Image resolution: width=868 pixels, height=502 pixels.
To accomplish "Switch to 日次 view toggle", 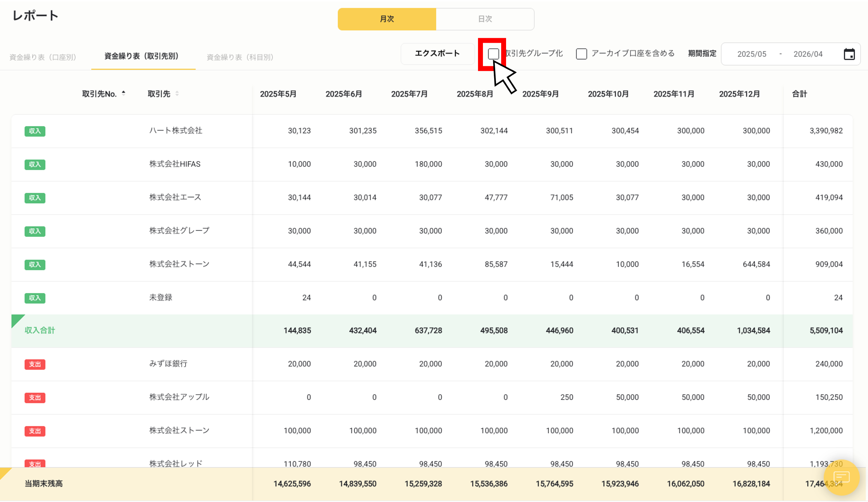I will (x=485, y=19).
